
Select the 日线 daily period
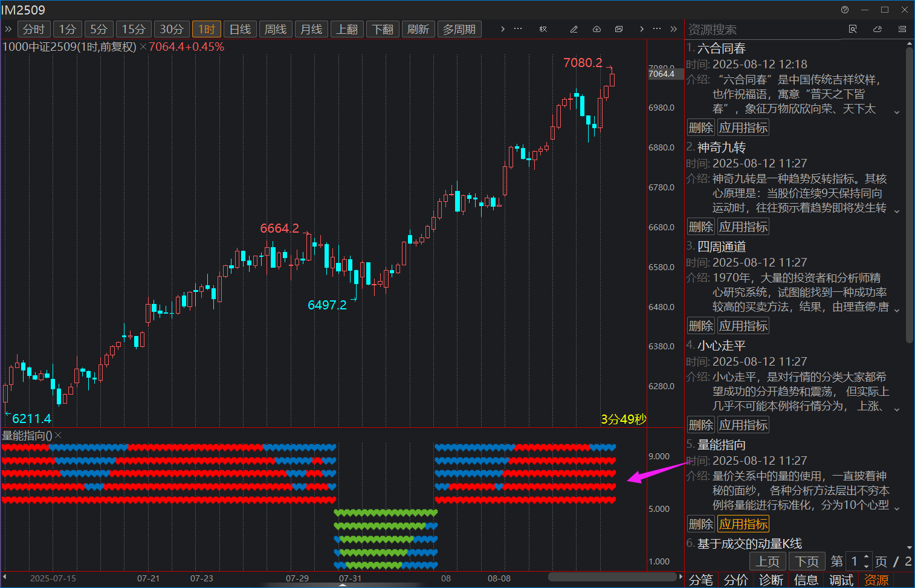240,29
